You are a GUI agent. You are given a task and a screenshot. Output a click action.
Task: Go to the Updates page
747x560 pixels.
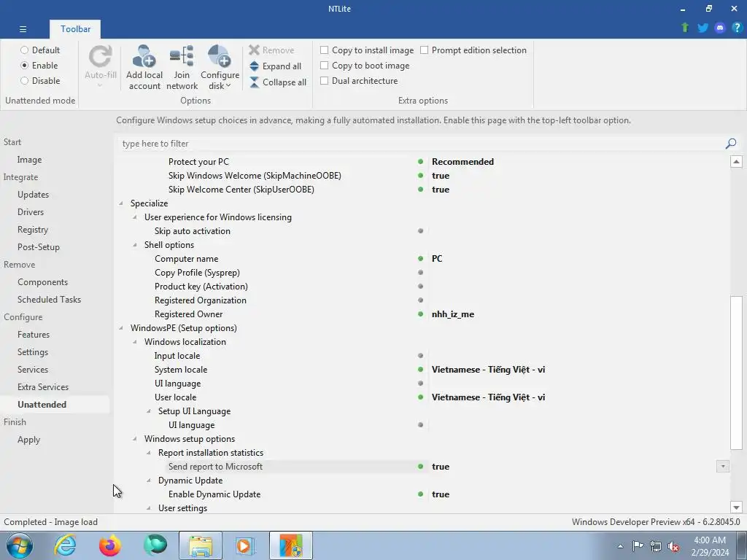tap(33, 195)
